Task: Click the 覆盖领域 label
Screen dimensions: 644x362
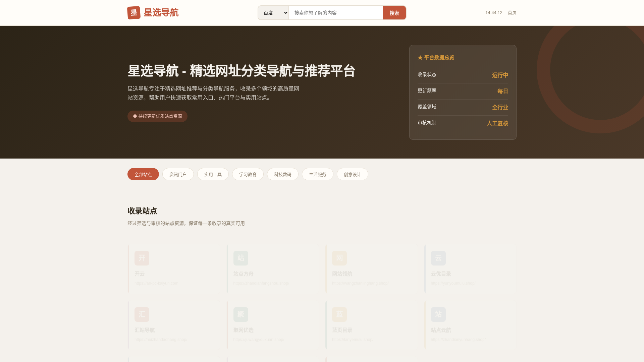Action: (427, 107)
